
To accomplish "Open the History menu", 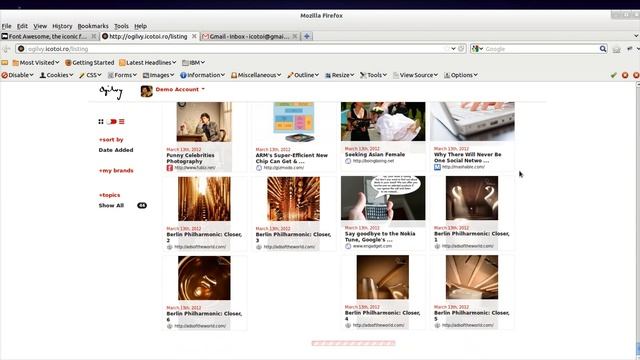I will click(62, 26).
